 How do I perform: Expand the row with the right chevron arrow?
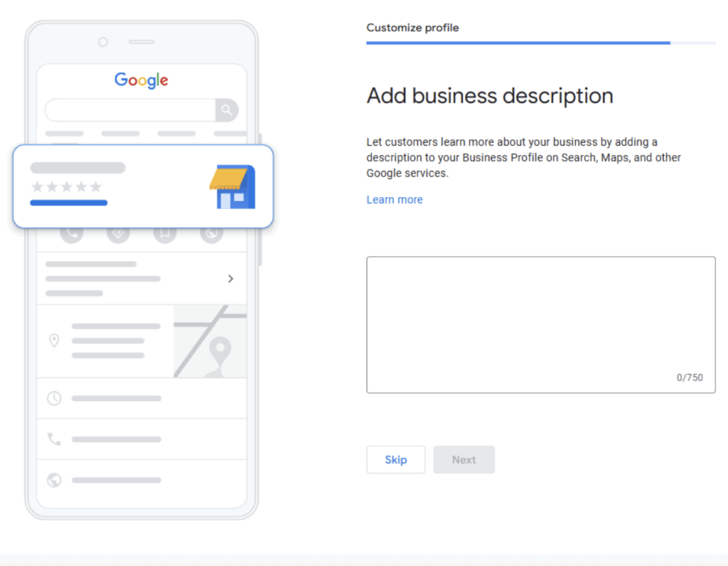230,279
